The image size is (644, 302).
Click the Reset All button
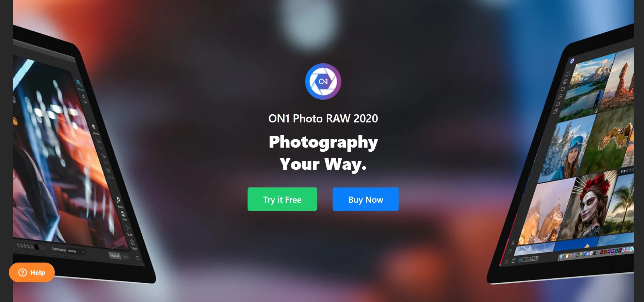(x=114, y=255)
